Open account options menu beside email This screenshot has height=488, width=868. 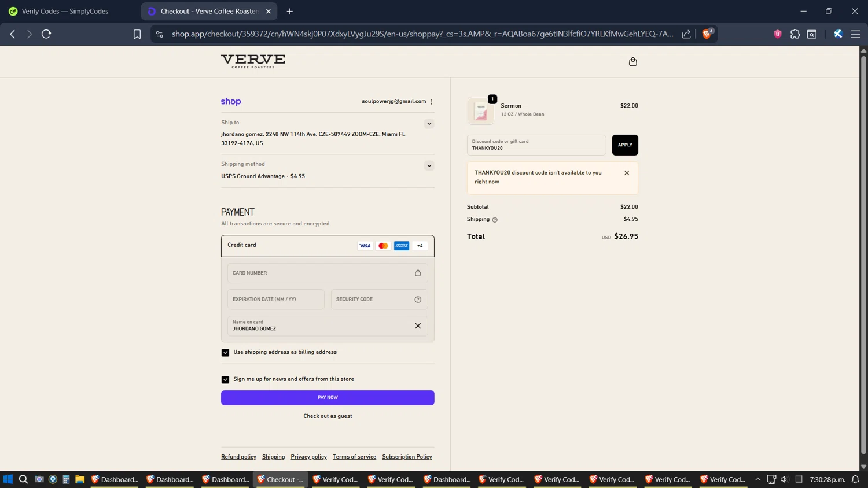pos(431,102)
